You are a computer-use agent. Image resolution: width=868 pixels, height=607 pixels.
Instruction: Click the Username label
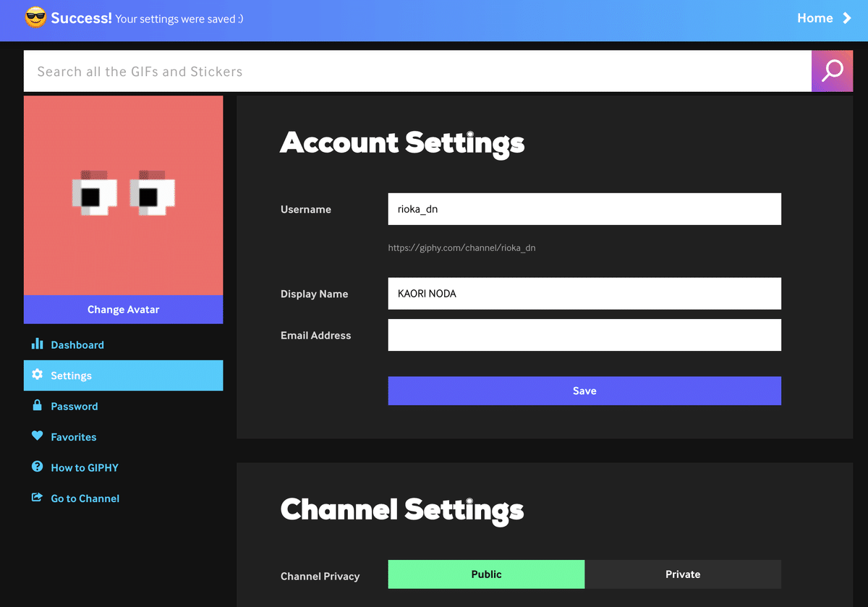[306, 209]
